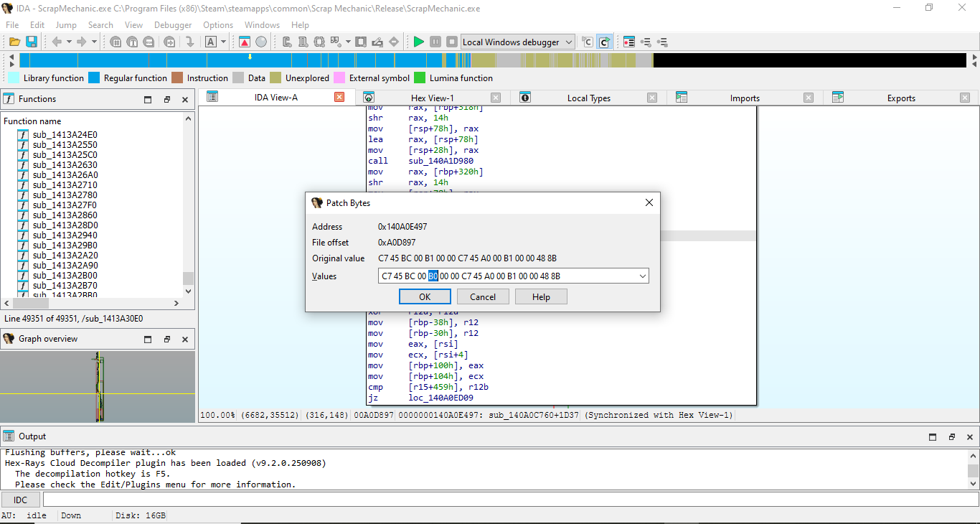The image size is (980, 524).
Task: Click the Regular function color swatch
Action: point(94,78)
